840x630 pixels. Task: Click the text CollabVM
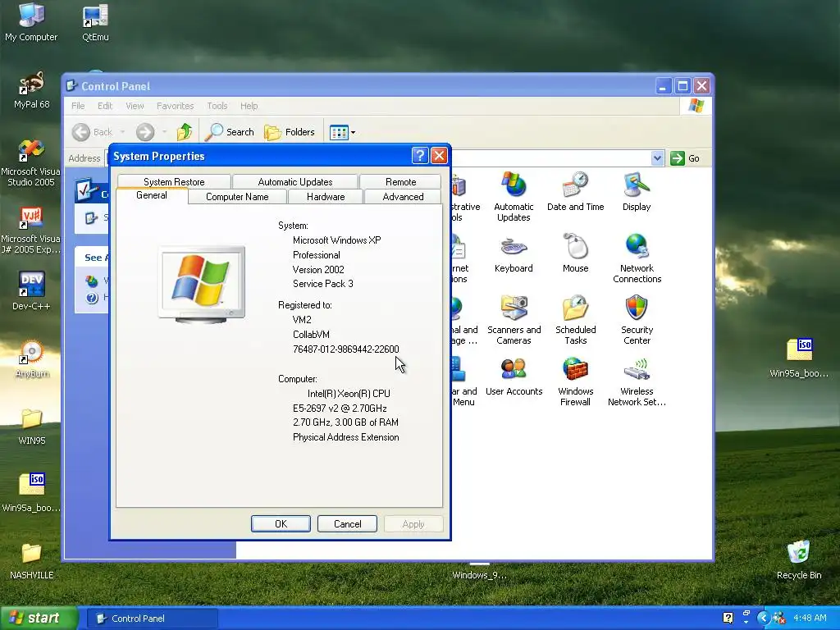[x=311, y=335]
